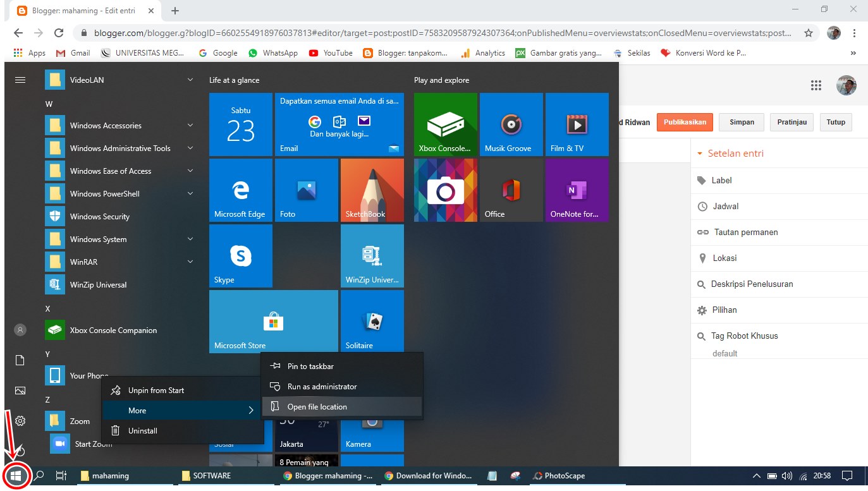Screen dimensions: 868x491
Task: Open taskbar Search icon
Action: coord(39,476)
